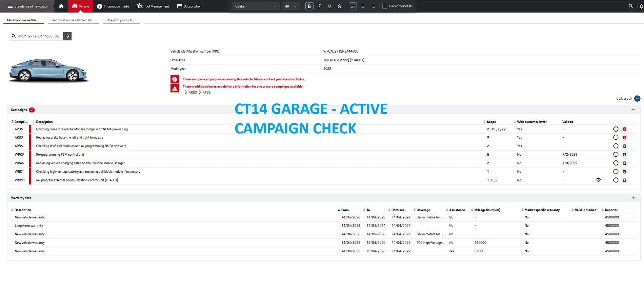
Task: Align text center
Action: tap(363, 6)
